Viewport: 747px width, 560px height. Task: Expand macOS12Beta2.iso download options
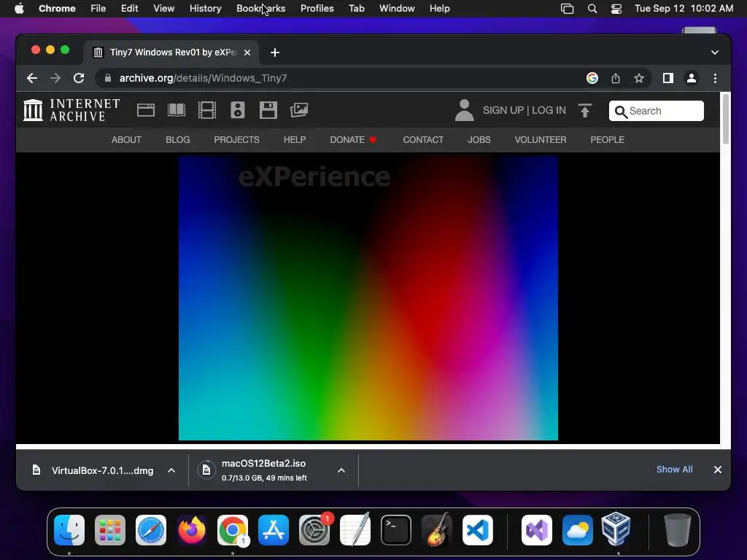click(341, 470)
